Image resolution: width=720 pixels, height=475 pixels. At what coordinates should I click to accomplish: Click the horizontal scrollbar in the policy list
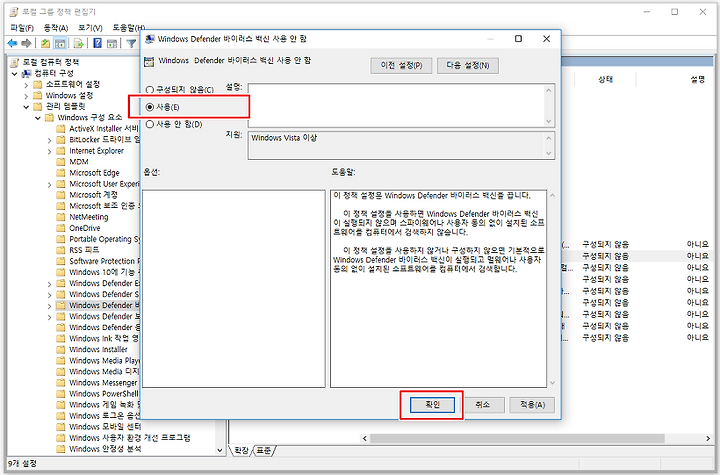coord(517,439)
